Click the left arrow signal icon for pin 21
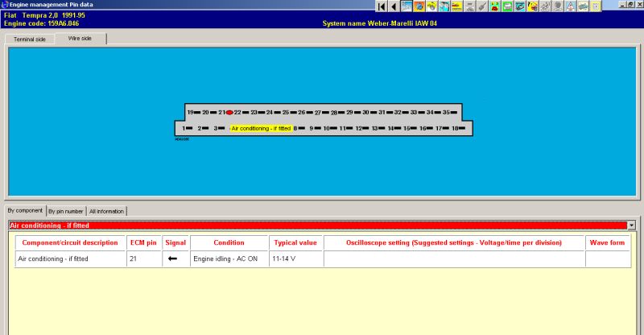The width and height of the screenshot is (644, 335). pyautogui.click(x=172, y=259)
